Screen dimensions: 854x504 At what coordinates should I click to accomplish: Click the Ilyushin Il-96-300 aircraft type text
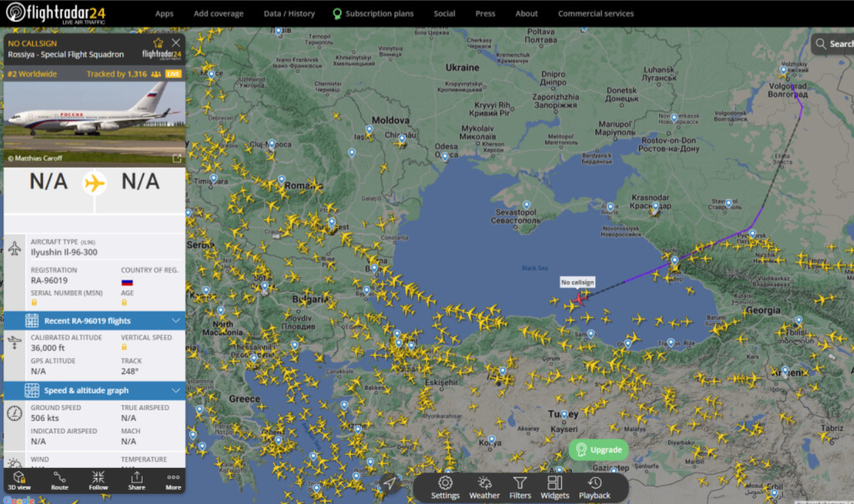[64, 252]
